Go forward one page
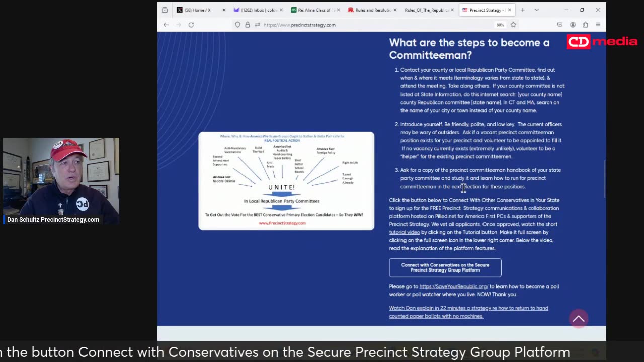Screen dimensions: 644x362 [x=178, y=25]
